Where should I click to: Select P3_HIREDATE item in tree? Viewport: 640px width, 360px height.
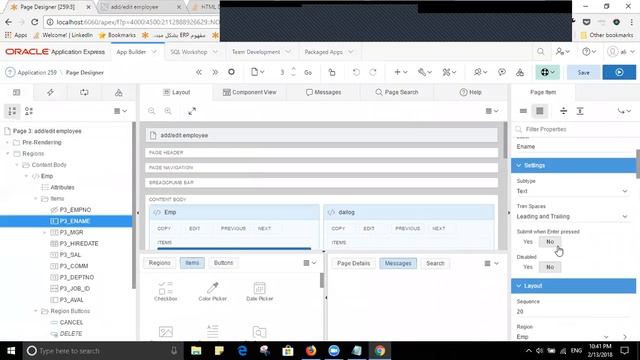(79, 243)
